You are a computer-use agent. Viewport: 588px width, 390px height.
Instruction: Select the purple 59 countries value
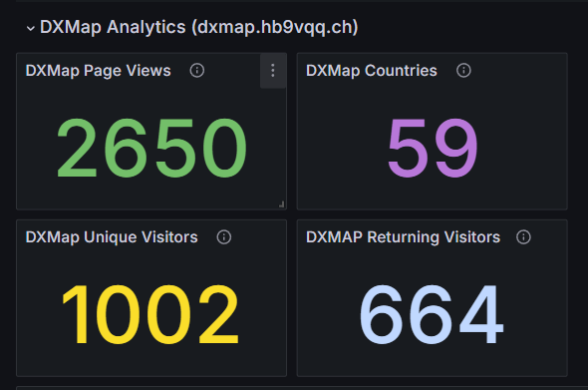(433, 148)
